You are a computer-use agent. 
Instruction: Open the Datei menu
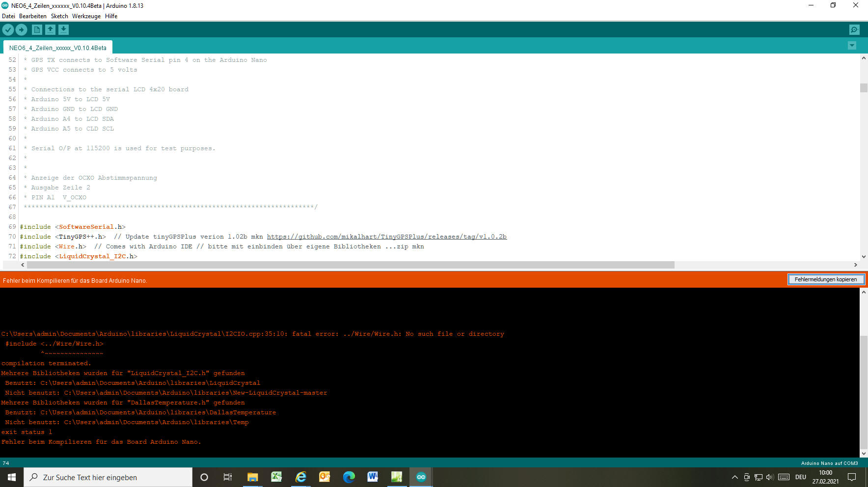(x=8, y=16)
